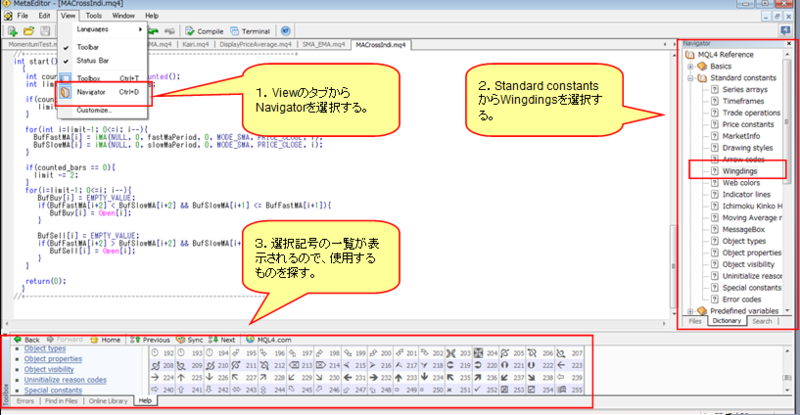Open the Object types link
This screenshot has width=800, height=415.
point(45,349)
